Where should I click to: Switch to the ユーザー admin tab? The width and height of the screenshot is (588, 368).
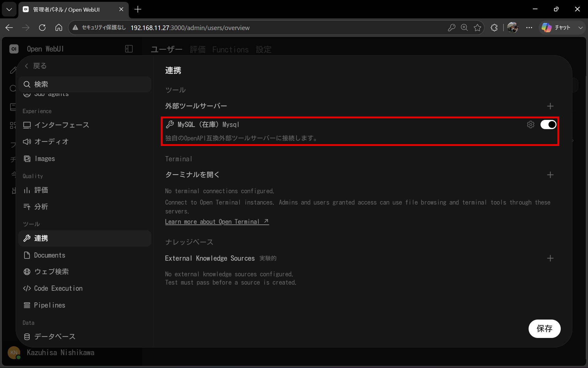coord(166,49)
